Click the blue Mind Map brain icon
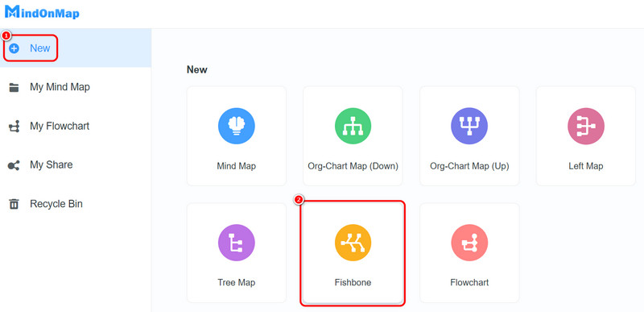Image resolution: width=644 pixels, height=312 pixels. 236,126
